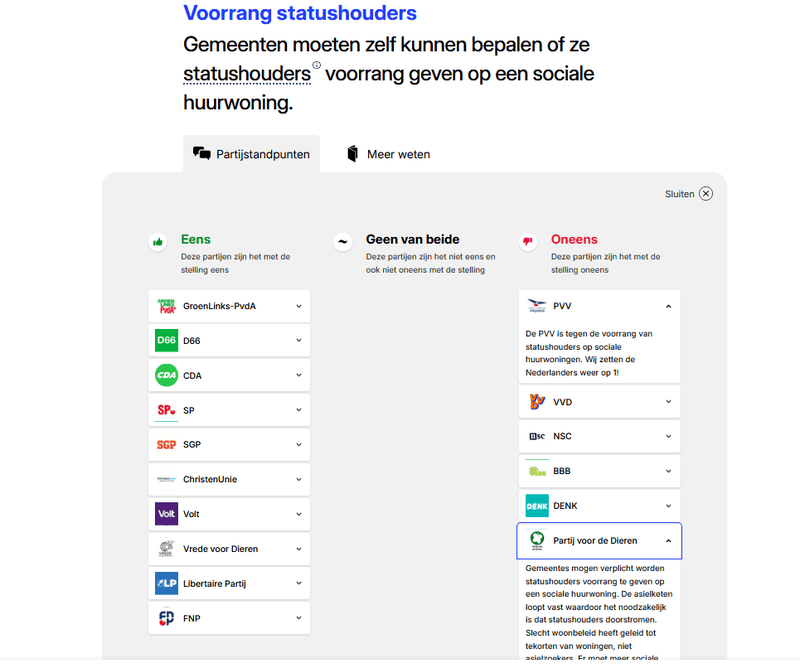The image size is (800, 668).
Task: Click the VVD party logo
Action: tap(537, 402)
